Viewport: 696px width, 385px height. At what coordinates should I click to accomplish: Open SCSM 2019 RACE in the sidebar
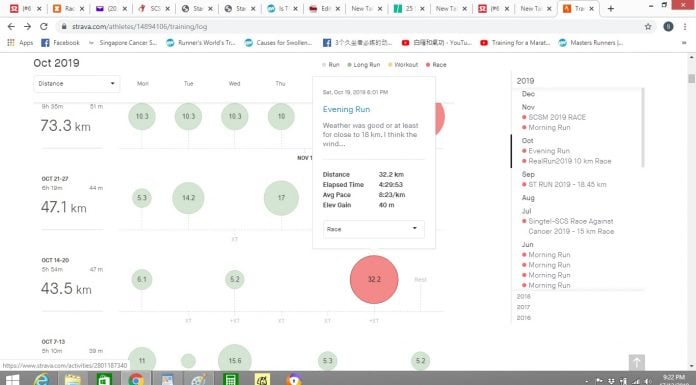557,117
